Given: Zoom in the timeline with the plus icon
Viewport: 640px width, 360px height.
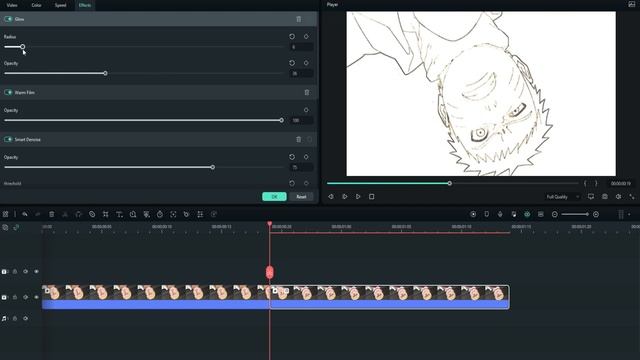Looking at the screenshot, I should tap(596, 214).
